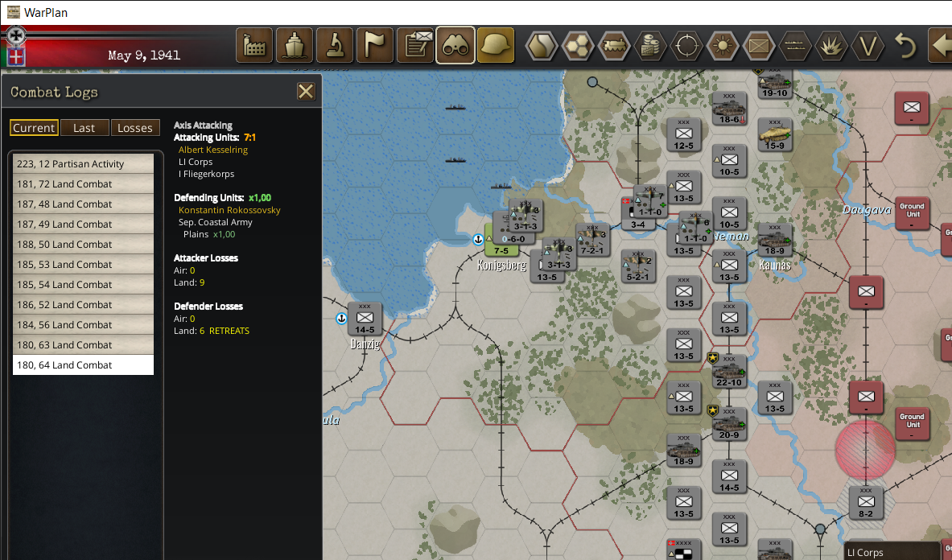Click the binoculars combat logs button

click(x=455, y=46)
